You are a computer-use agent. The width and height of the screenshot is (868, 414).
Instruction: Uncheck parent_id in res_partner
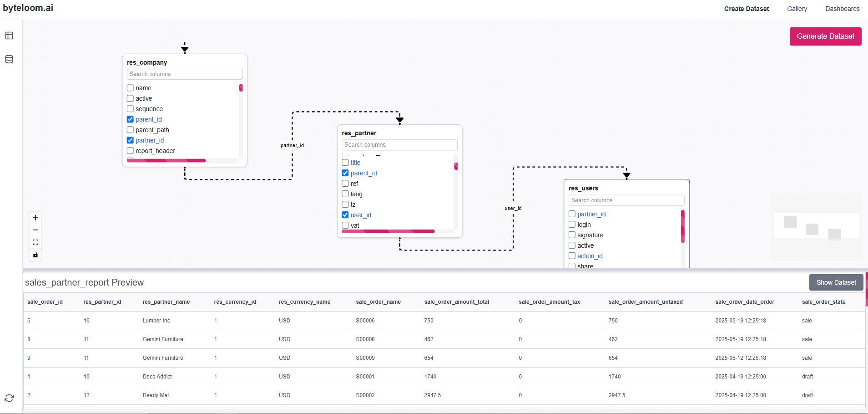pos(345,173)
